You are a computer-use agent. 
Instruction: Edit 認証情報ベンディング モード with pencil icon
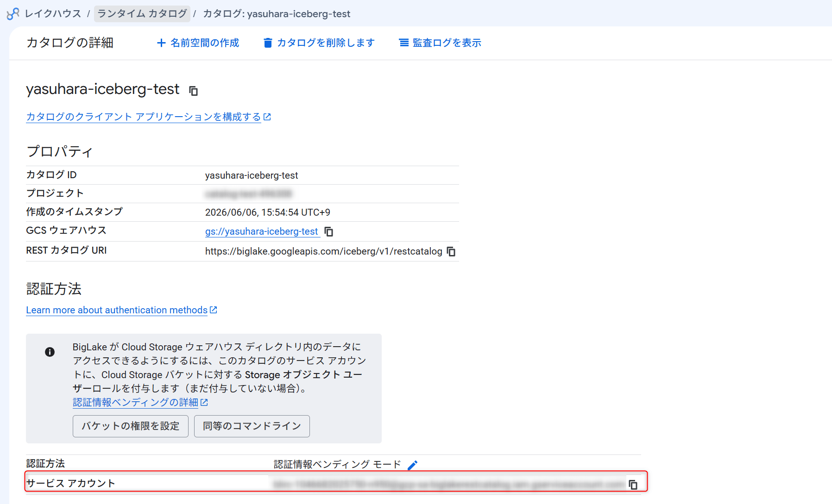[x=413, y=465]
